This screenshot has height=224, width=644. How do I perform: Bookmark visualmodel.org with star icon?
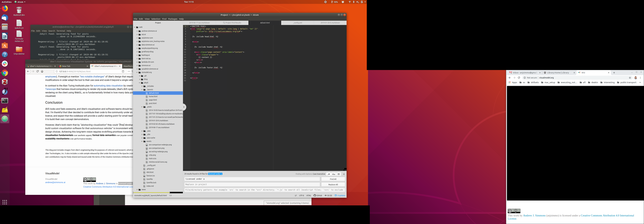tap(630, 78)
